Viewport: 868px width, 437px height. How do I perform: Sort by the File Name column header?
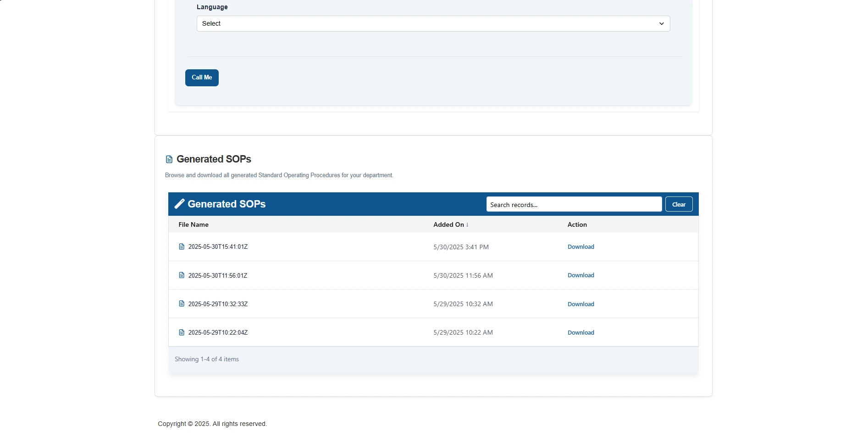pos(194,224)
